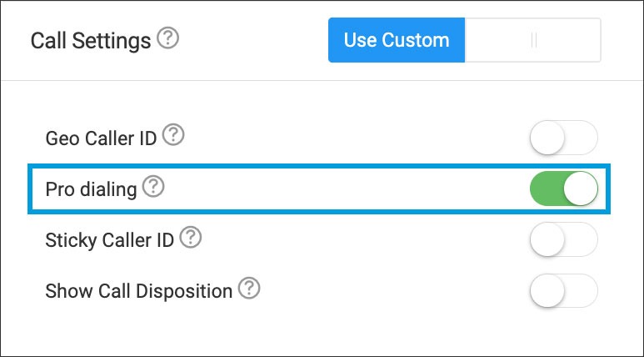Click the Call Settings heading text
The width and height of the screenshot is (644, 357).
91,41
